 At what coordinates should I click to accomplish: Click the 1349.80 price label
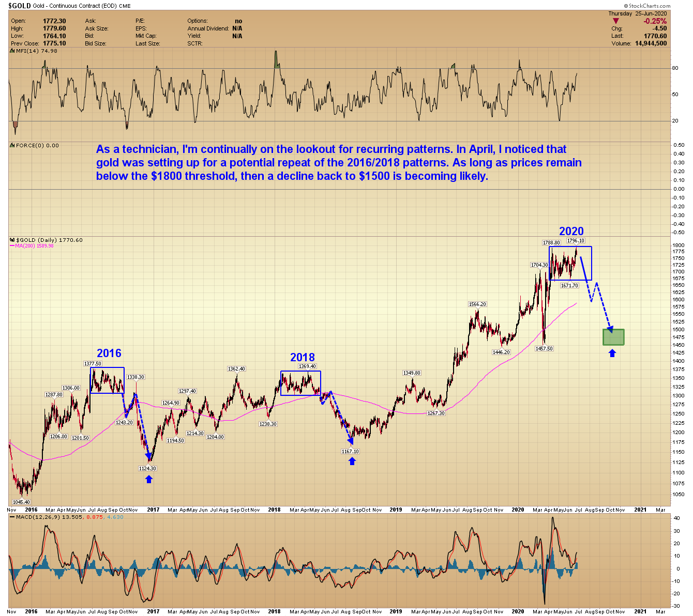pos(412,373)
